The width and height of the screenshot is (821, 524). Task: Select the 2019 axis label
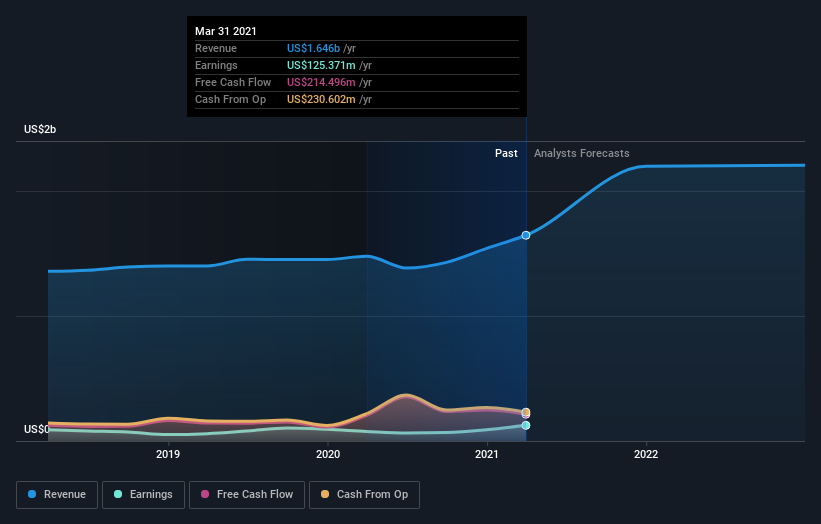tap(168, 454)
